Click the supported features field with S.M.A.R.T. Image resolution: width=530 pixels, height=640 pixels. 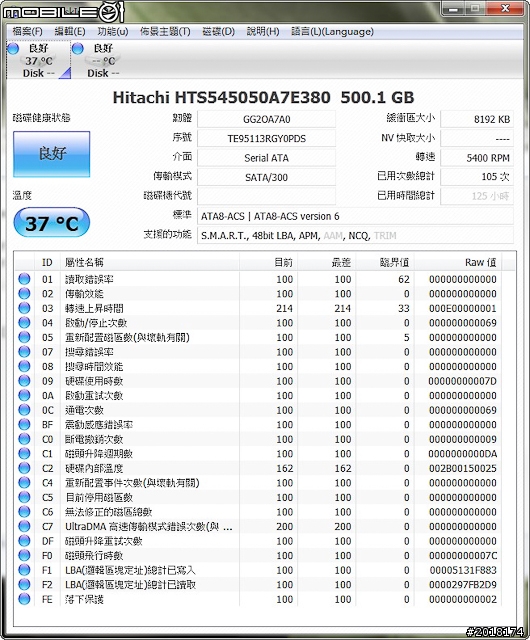[x=355, y=236]
